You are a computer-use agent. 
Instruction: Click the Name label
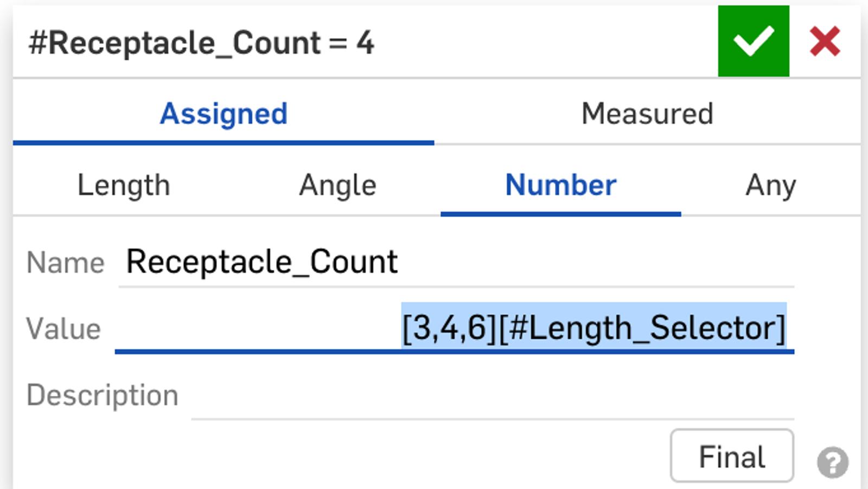click(65, 263)
